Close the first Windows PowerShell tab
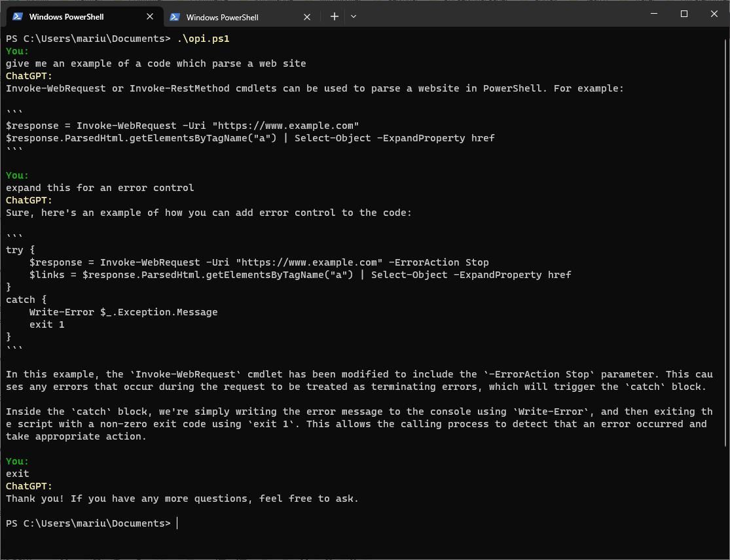The image size is (730, 560). [150, 17]
